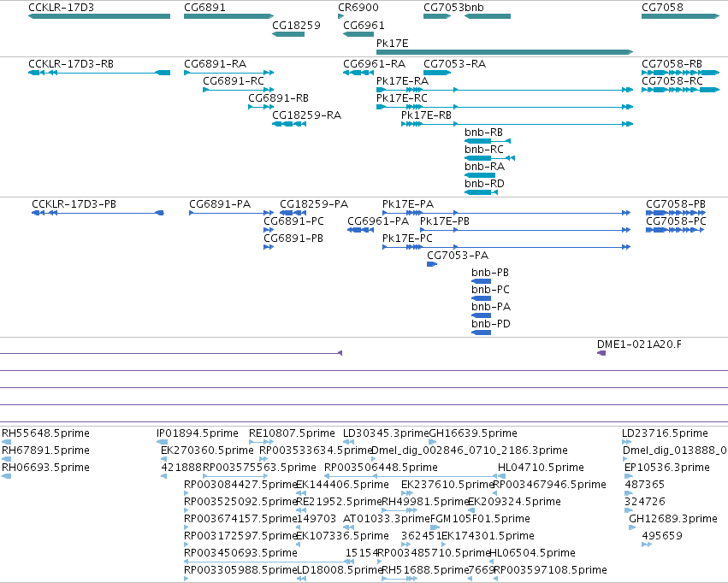
Task: Select the CG18259-PA protein label
Action: tap(314, 204)
